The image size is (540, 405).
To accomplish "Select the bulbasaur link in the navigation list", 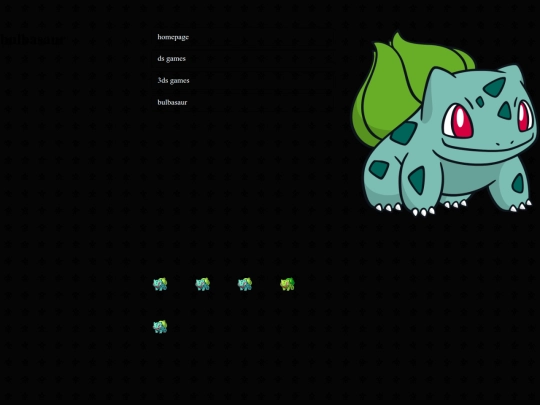I will point(172,102).
